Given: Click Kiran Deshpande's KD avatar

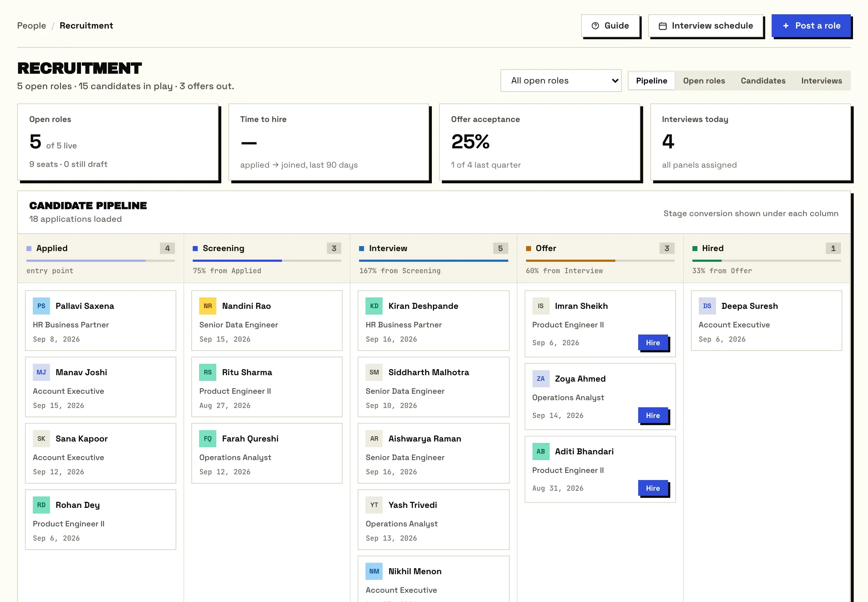Looking at the screenshot, I should click(374, 306).
